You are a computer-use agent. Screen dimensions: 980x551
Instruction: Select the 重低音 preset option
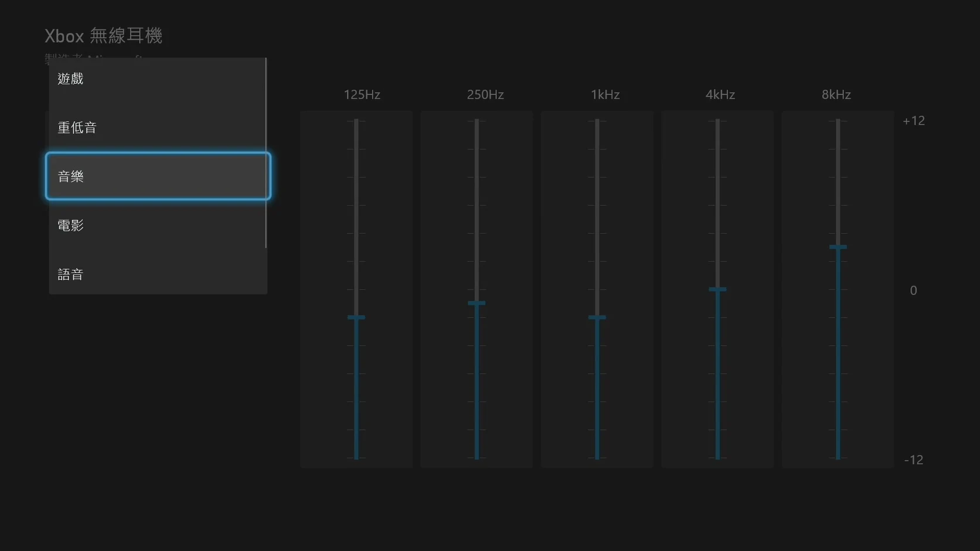pyautogui.click(x=158, y=127)
